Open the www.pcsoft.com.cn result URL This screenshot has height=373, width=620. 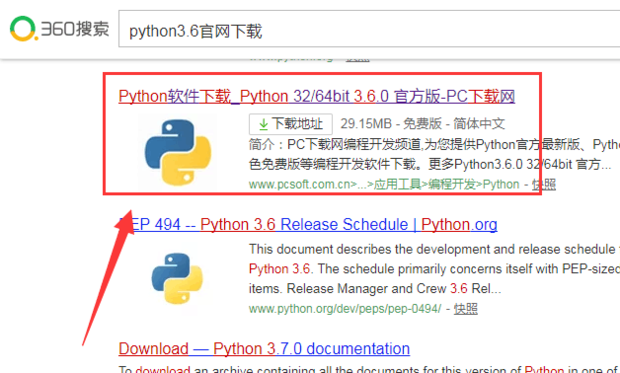pos(384,184)
